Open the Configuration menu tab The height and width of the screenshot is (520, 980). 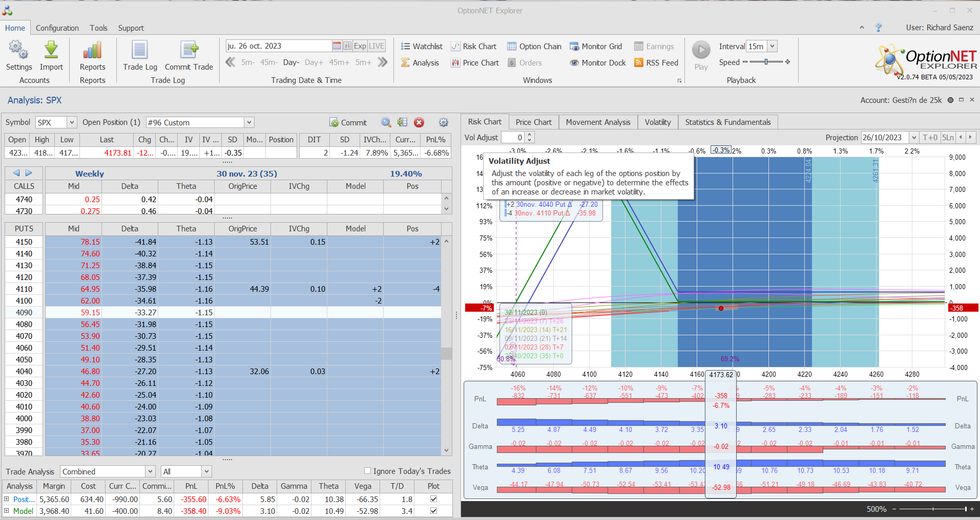coord(57,28)
